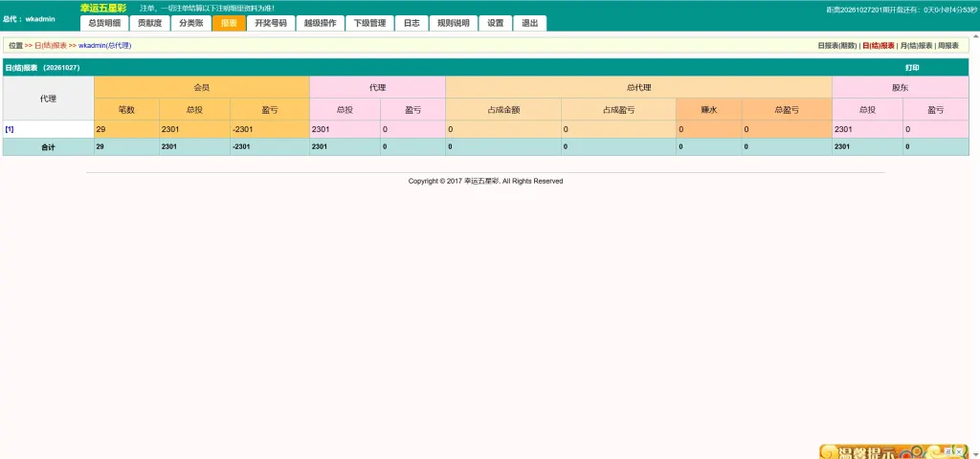Click the 打印 print button
This screenshot has width=980, height=459.
(x=912, y=68)
